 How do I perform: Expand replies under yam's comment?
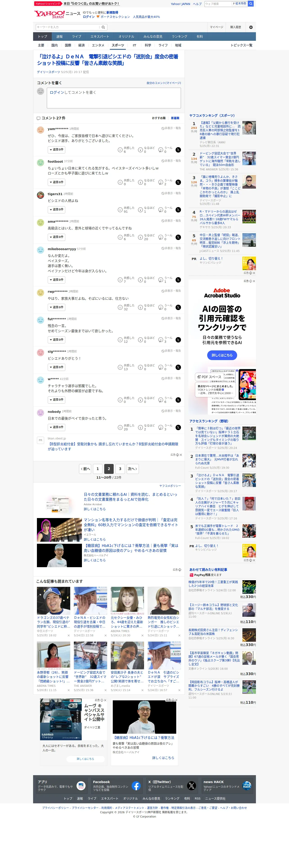click(x=56, y=150)
